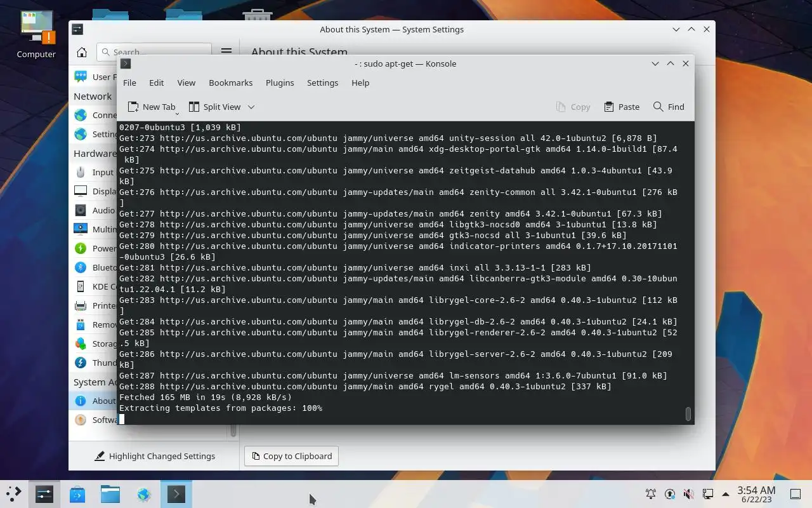Screen dimensions: 812x508
Task: Switch to System Settings in the taskbar
Action: (x=44, y=494)
